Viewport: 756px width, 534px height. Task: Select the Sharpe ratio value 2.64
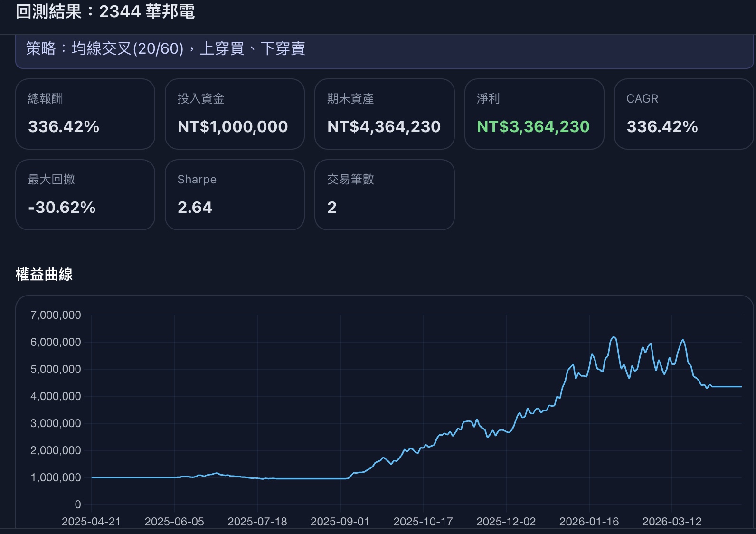[195, 207]
